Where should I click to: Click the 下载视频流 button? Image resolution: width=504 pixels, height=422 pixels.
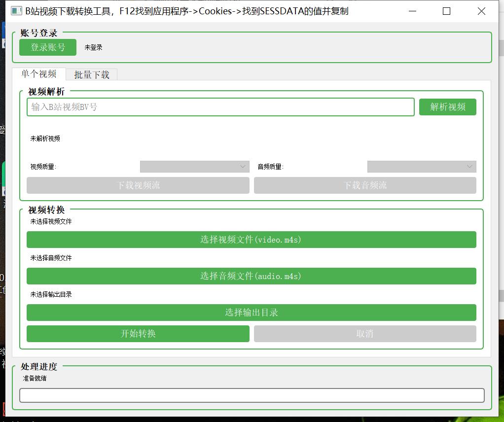[138, 185]
